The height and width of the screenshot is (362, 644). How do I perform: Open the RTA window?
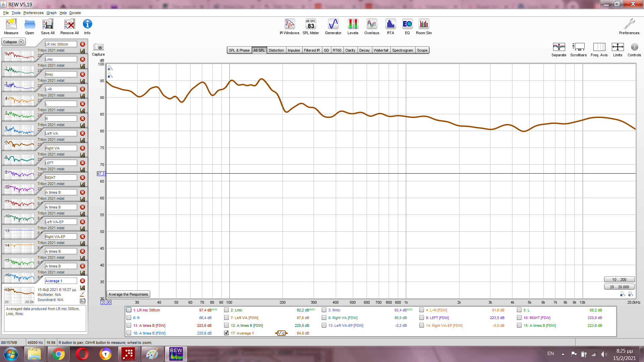pos(390,26)
